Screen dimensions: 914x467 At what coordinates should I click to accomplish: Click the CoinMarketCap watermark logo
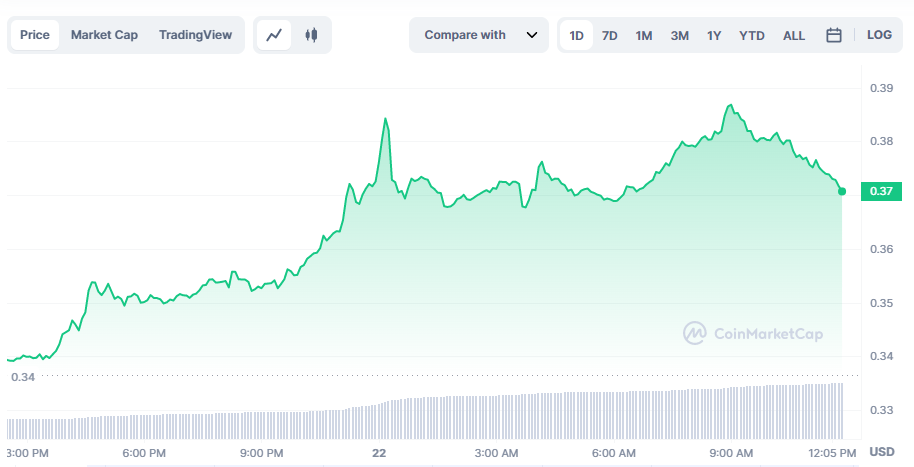pyautogui.click(x=753, y=333)
